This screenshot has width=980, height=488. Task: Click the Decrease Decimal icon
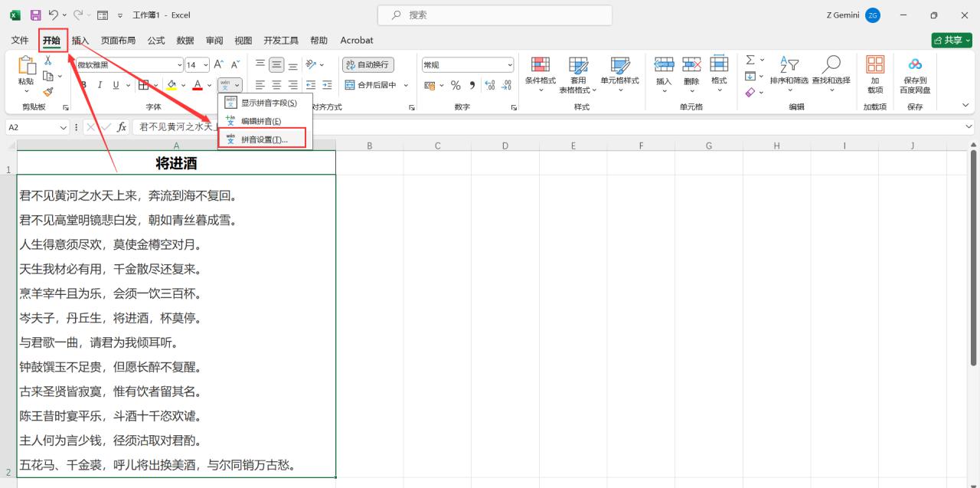coord(508,85)
